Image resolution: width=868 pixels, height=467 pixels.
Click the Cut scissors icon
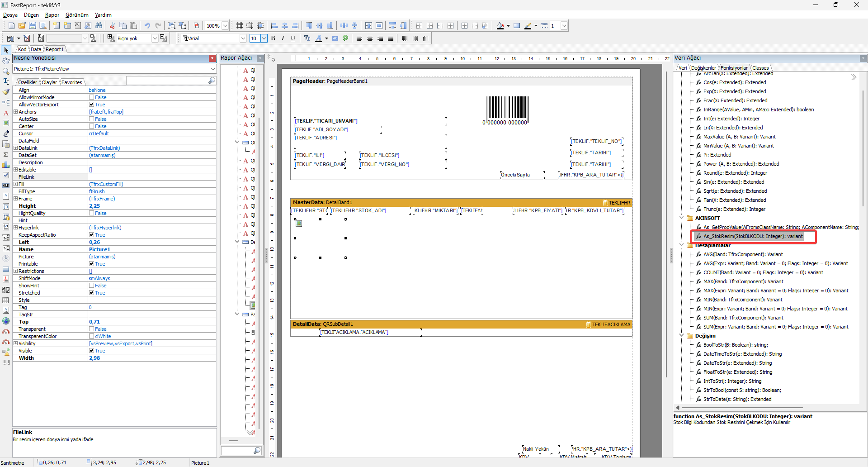coord(112,26)
